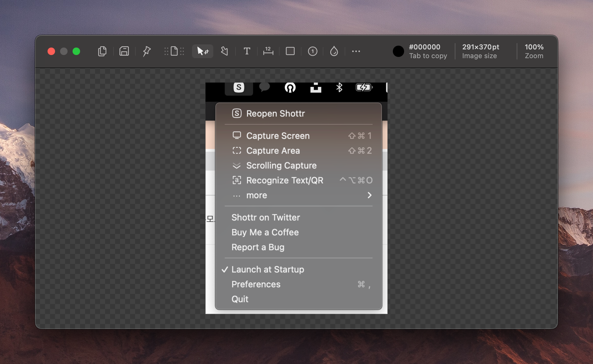
Task: Select Report a Bug menu entry
Action: (x=299, y=247)
